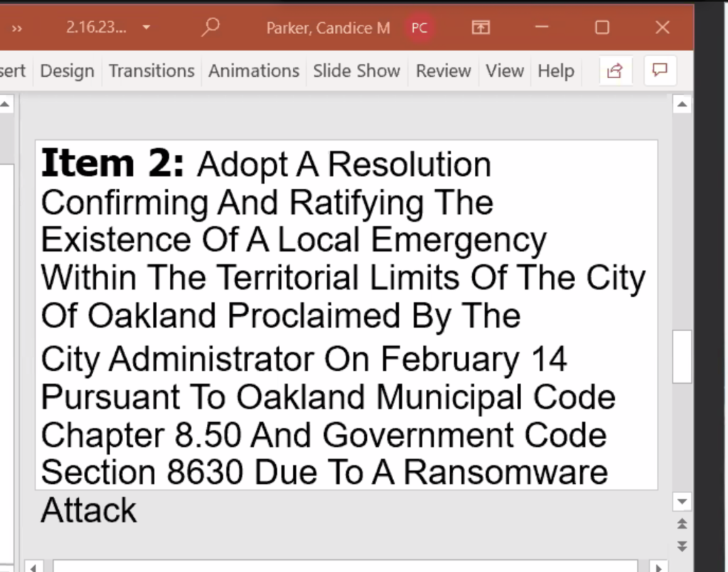Go to previous slide with the double up arrow
Image resolution: width=728 pixels, height=572 pixels.
[x=682, y=524]
